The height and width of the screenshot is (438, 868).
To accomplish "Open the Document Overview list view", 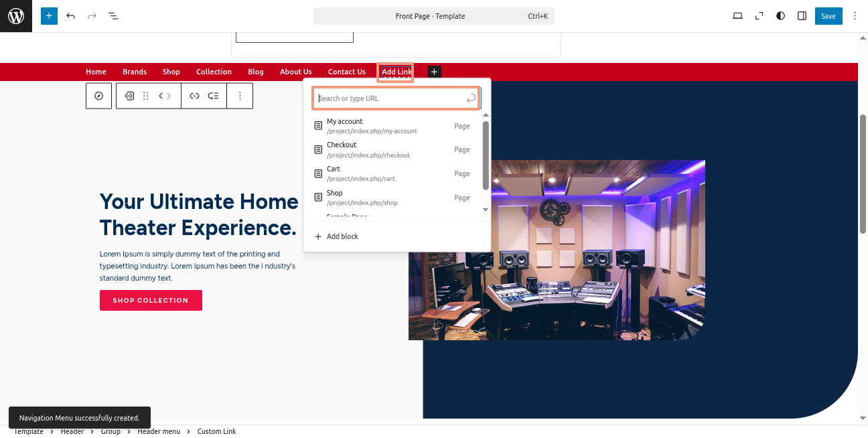I will click(113, 16).
